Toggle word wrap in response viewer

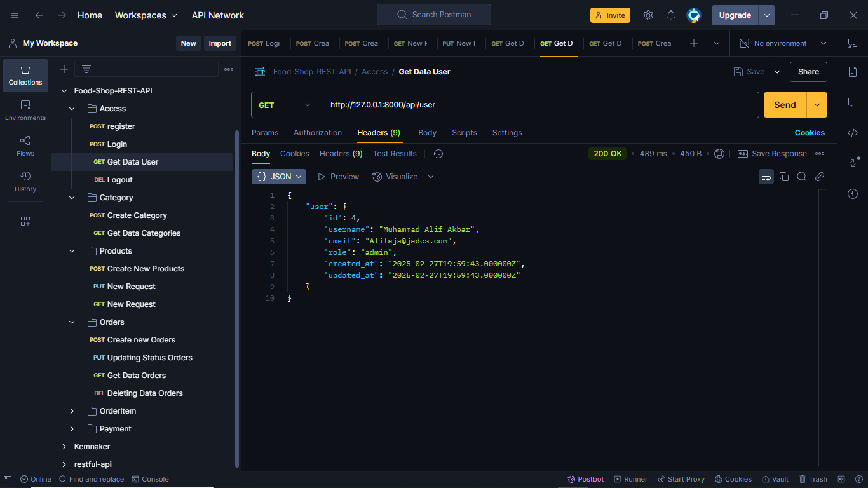click(x=766, y=177)
